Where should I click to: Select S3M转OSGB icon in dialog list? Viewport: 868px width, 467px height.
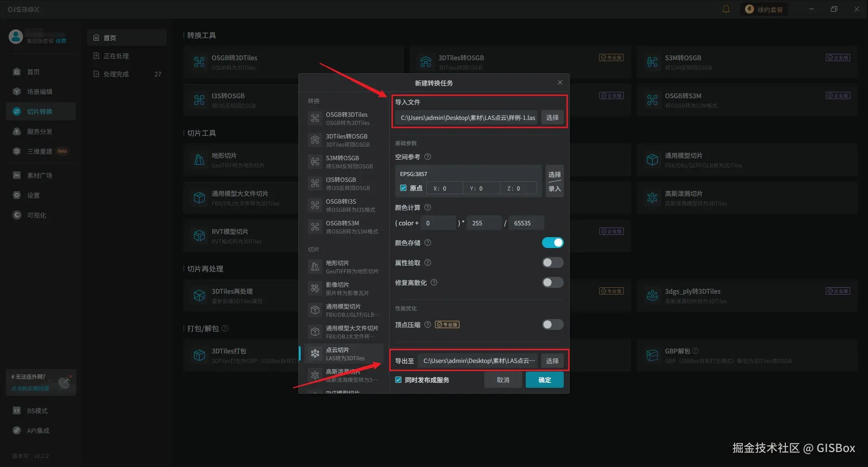tap(315, 162)
